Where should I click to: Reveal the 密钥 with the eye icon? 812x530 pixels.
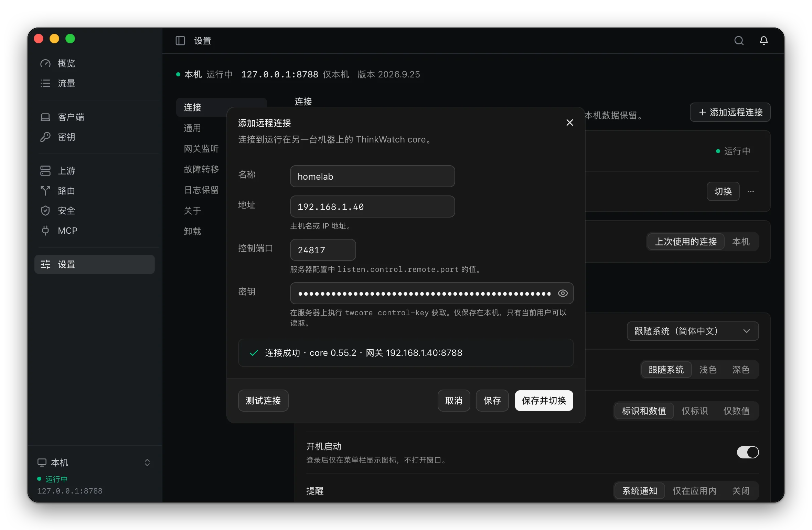(563, 293)
